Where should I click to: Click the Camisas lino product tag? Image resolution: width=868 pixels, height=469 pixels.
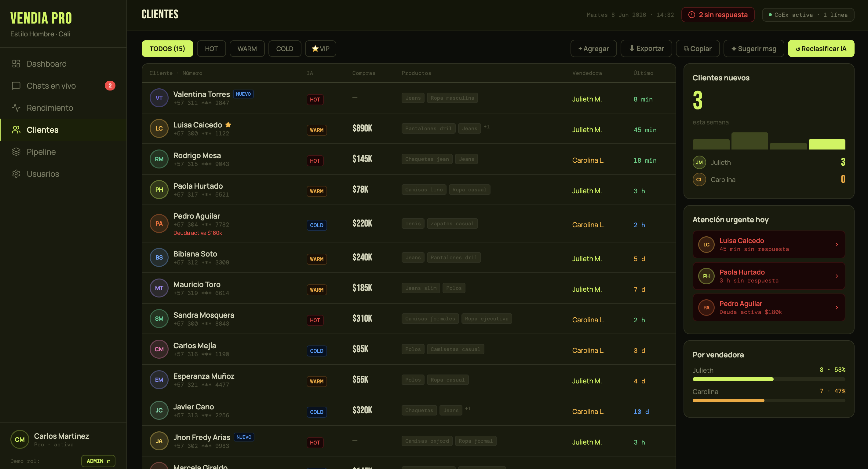424,190
